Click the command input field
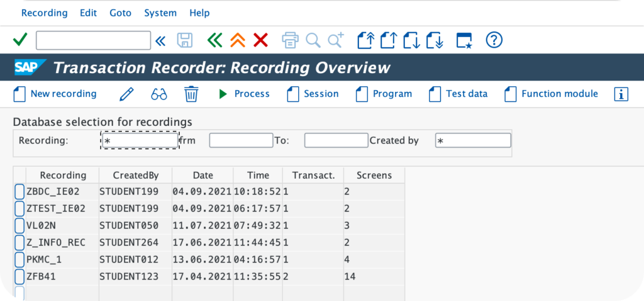The width and height of the screenshot is (644, 301). (93, 40)
